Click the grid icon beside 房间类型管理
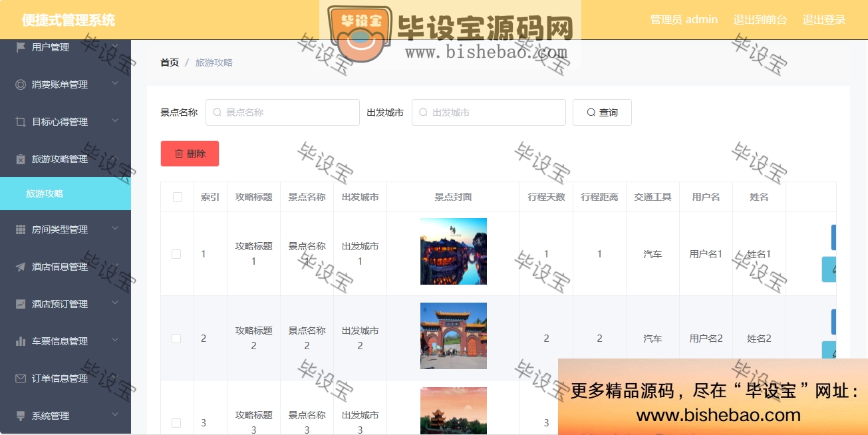 coord(21,229)
